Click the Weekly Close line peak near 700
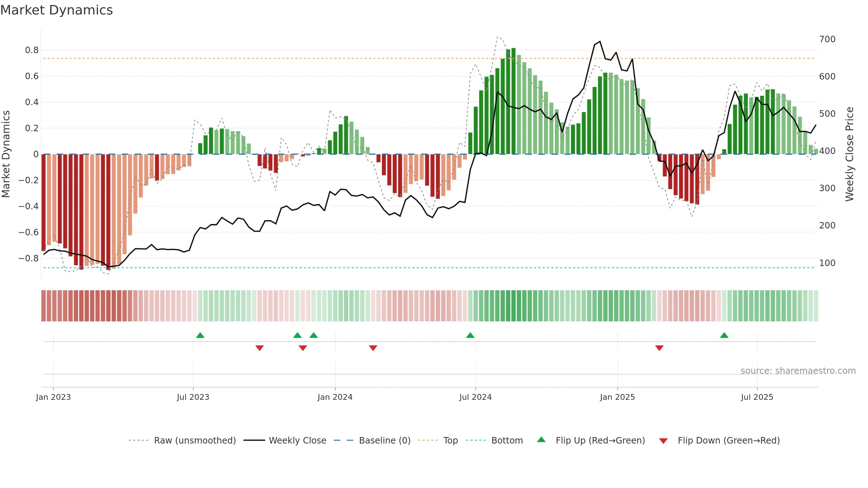 pyautogui.click(x=600, y=41)
